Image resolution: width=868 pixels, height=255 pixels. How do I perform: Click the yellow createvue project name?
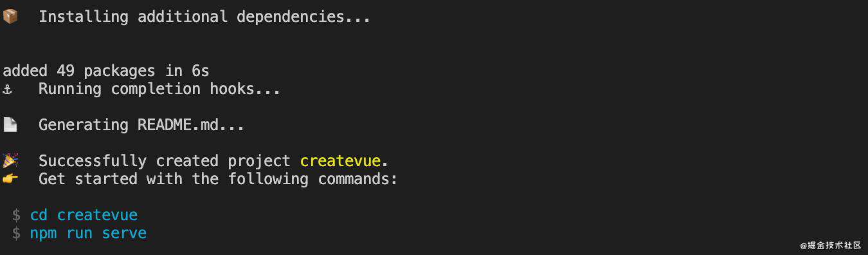[340, 160]
